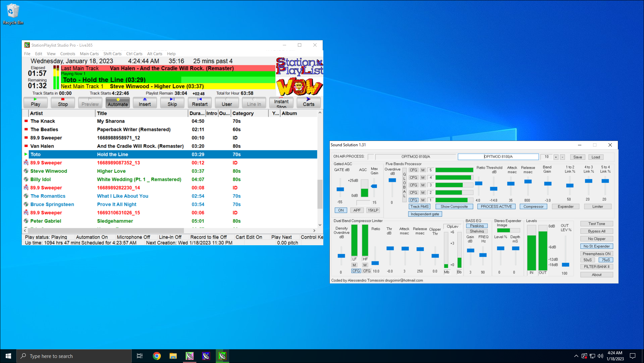Open the Shift Carts menu
644x363 pixels.
pos(112,54)
